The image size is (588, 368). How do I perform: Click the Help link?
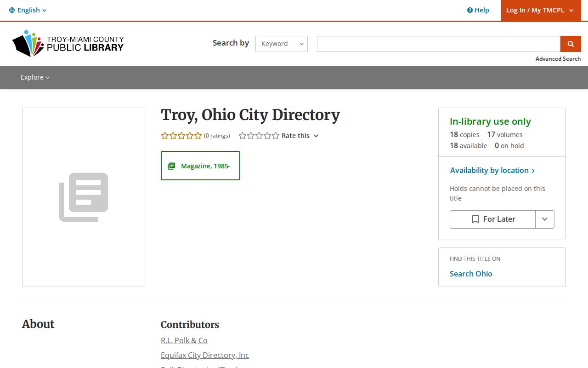tap(478, 10)
